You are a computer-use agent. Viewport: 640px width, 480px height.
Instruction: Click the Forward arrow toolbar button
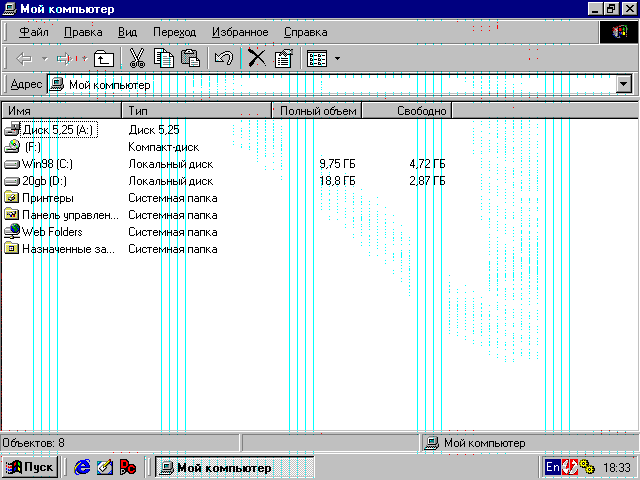click(x=64, y=59)
